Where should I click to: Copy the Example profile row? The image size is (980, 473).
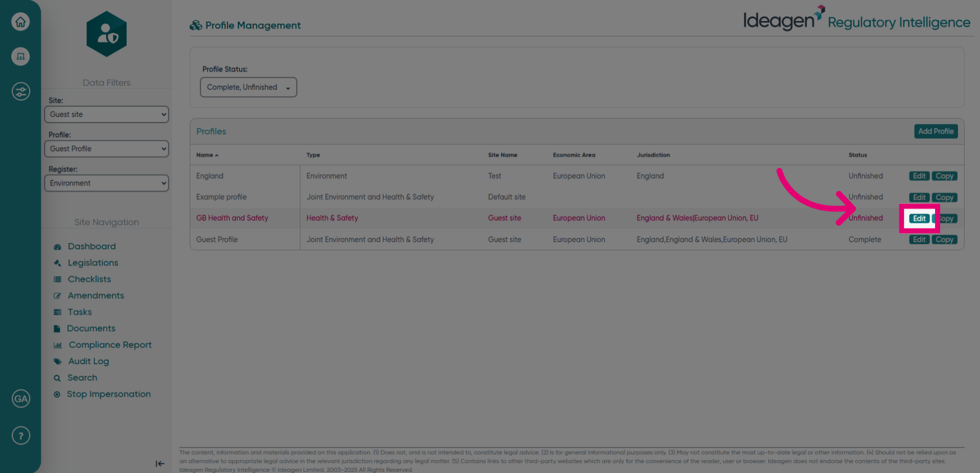944,197
